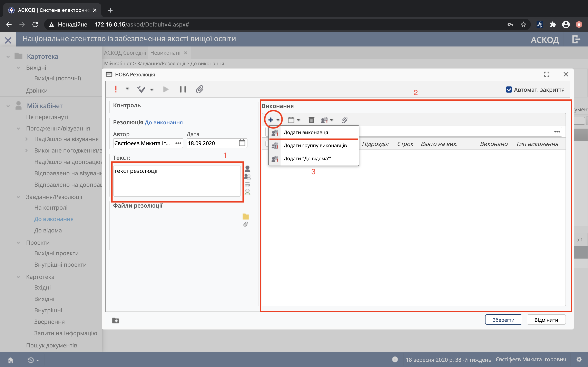Click the checkbox in executors table header
Image resolution: width=588 pixels, height=367 pixels.
point(267,144)
